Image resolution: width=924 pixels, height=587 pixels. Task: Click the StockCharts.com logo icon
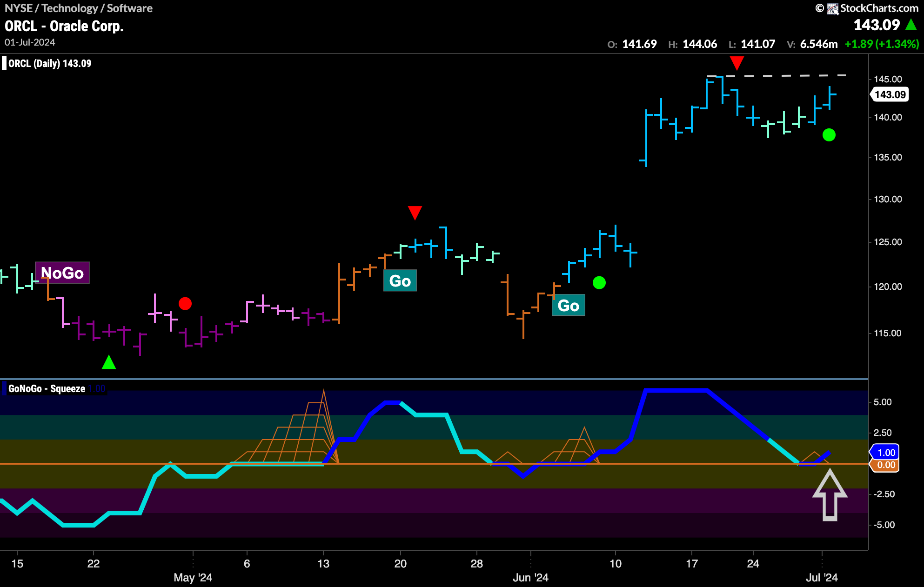(x=833, y=8)
